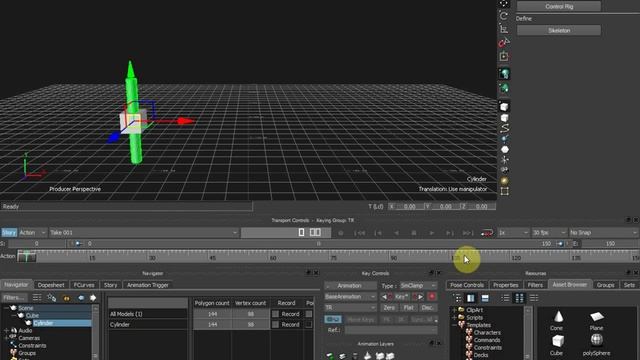Toggle Record checkbox for Cylinder row

276,324
